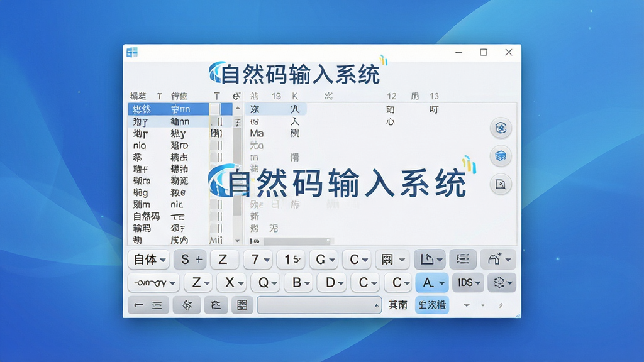Click the grid table icon button
644x362 pixels.
tap(242, 305)
